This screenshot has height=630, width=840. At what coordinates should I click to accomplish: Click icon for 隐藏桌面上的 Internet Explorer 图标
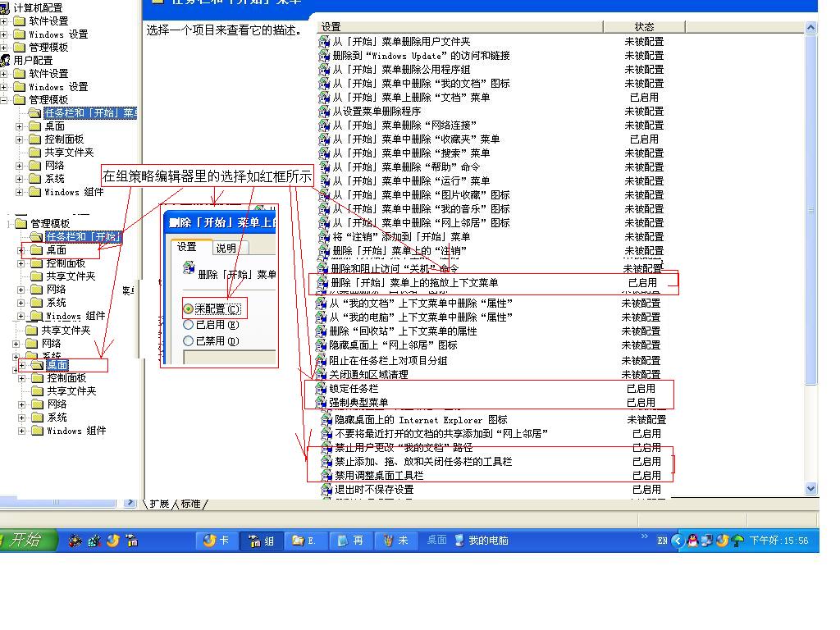326,419
